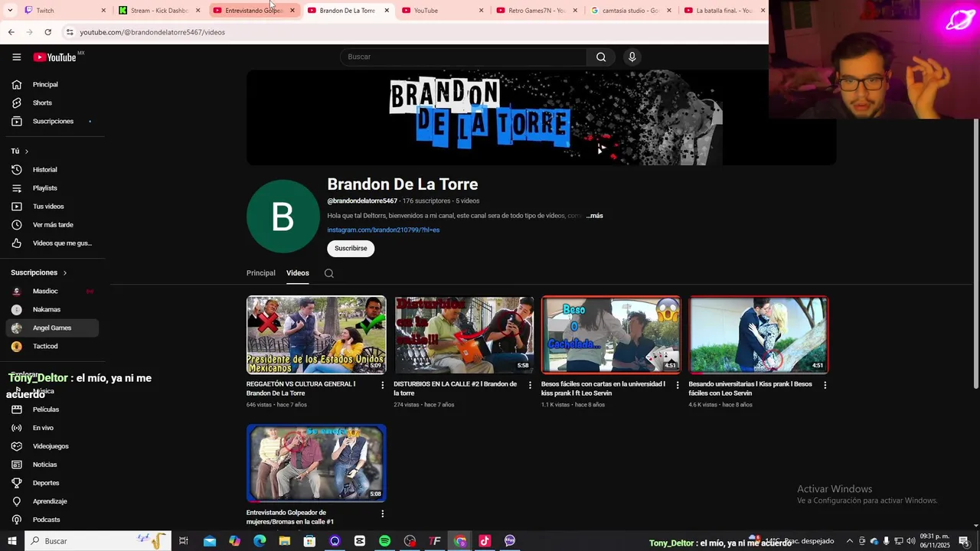Open REGGAETÓN VS CULTURA GENERAL video title
The width and height of the screenshot is (980, 551).
301,389
